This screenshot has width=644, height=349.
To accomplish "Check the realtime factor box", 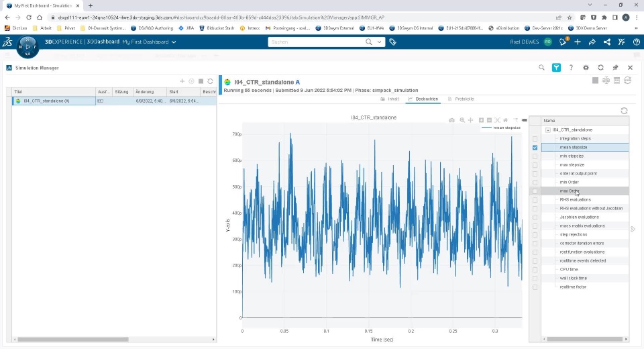I will [x=535, y=287].
